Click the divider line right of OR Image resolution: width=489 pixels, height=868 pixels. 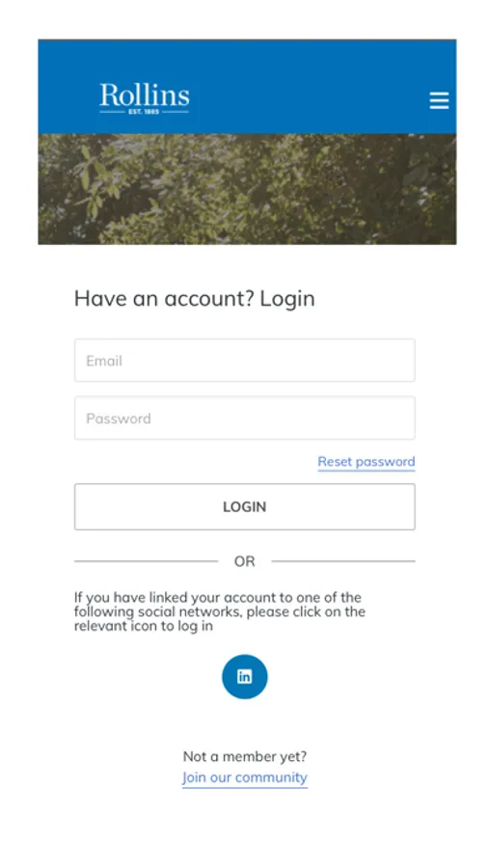point(342,561)
